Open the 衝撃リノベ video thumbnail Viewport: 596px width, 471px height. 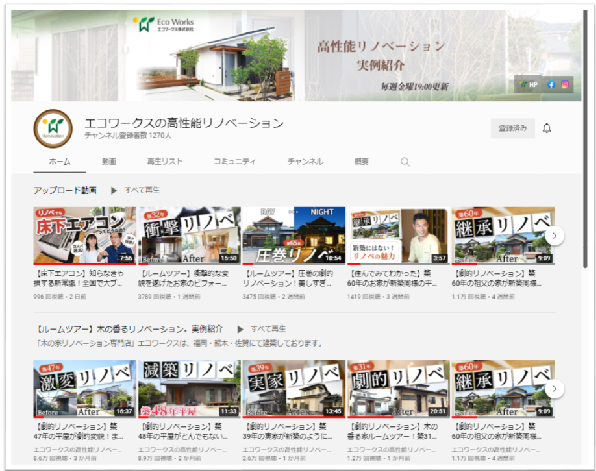pyautogui.click(x=189, y=235)
